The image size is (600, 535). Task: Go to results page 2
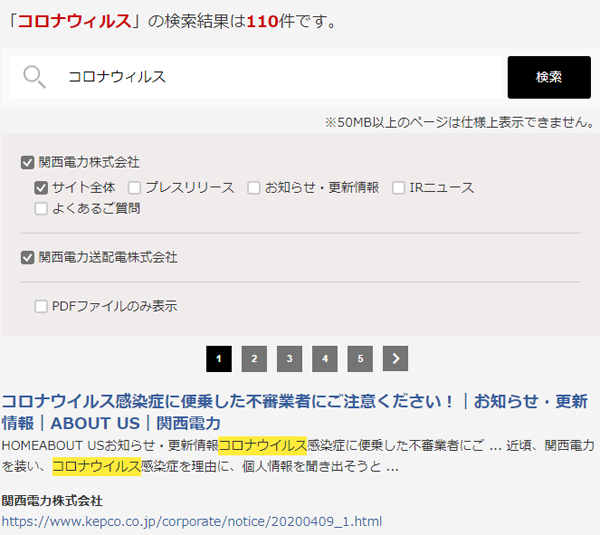coord(254,359)
